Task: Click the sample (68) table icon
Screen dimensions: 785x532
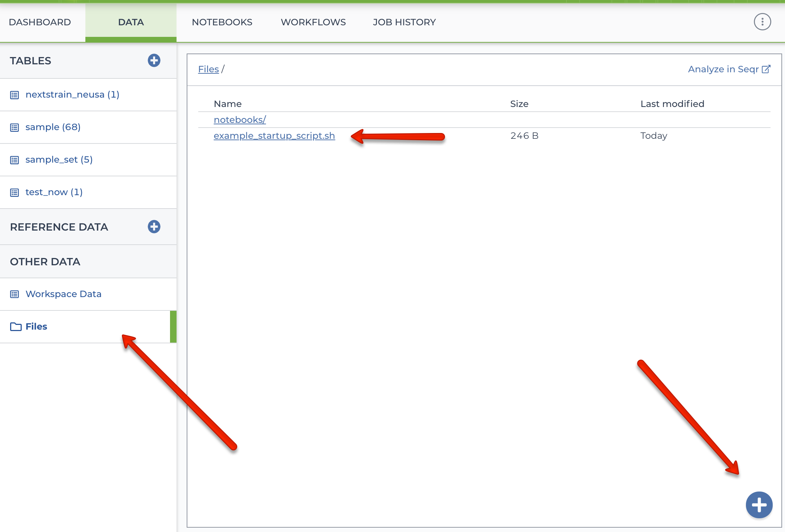Action: pyautogui.click(x=14, y=128)
